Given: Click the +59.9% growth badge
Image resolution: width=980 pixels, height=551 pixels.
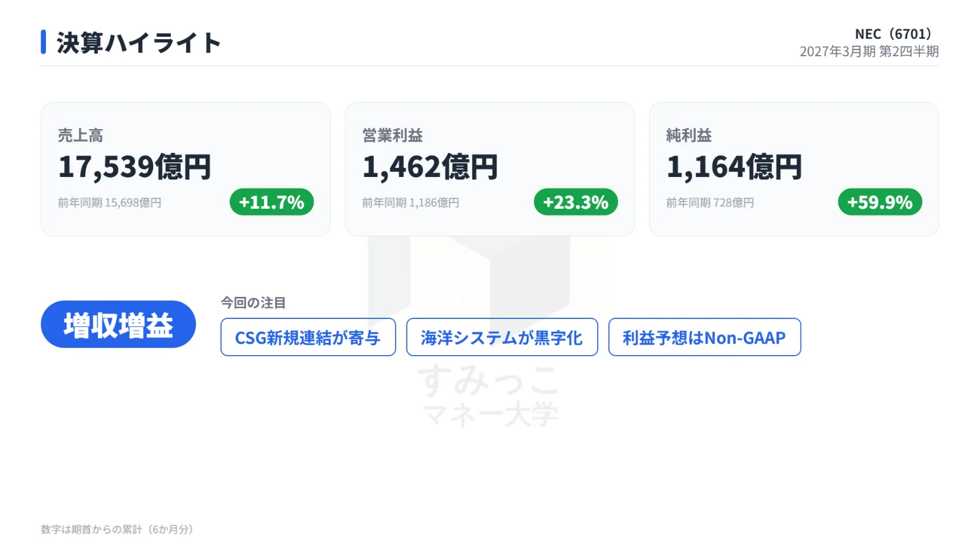Looking at the screenshot, I should 880,202.
